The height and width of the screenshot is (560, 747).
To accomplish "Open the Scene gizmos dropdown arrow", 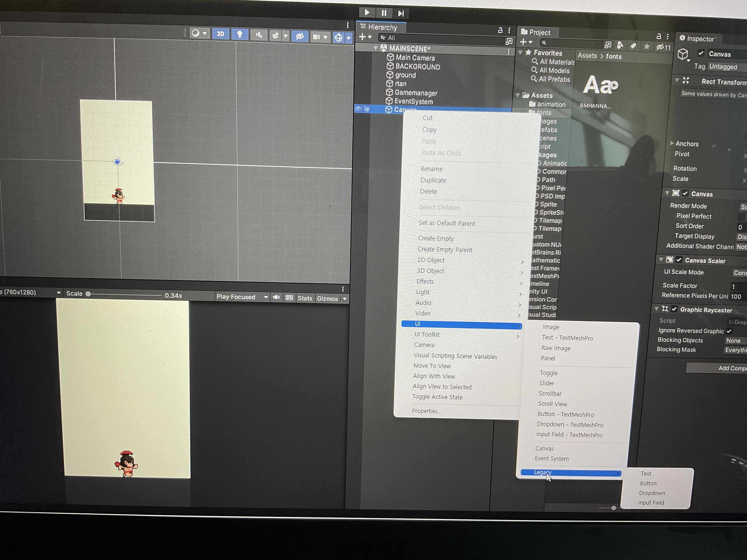I will tap(348, 38).
